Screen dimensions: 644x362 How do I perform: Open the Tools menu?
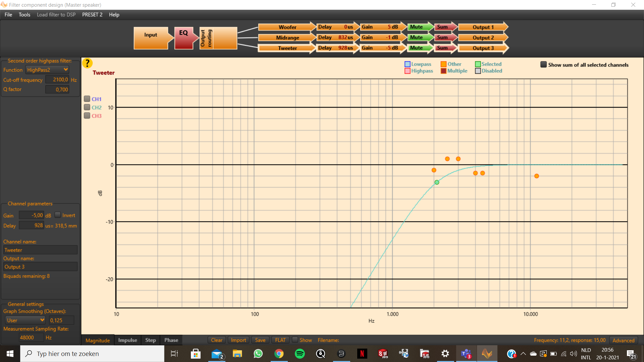click(x=24, y=15)
